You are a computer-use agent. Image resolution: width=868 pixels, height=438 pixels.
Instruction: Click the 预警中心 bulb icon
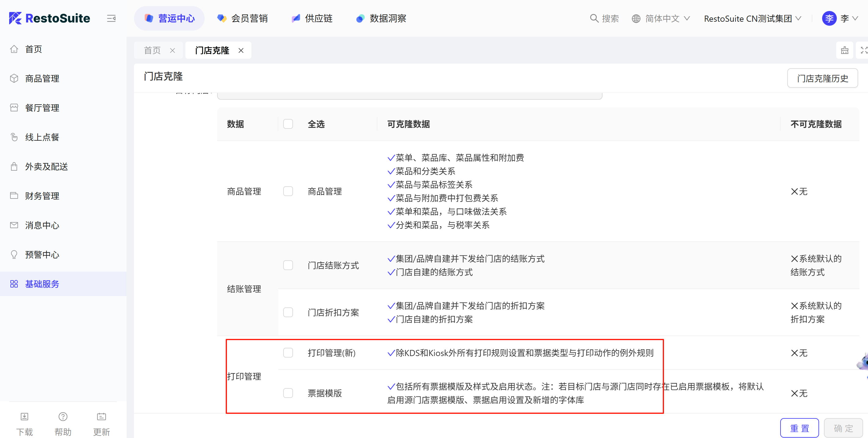(14, 254)
